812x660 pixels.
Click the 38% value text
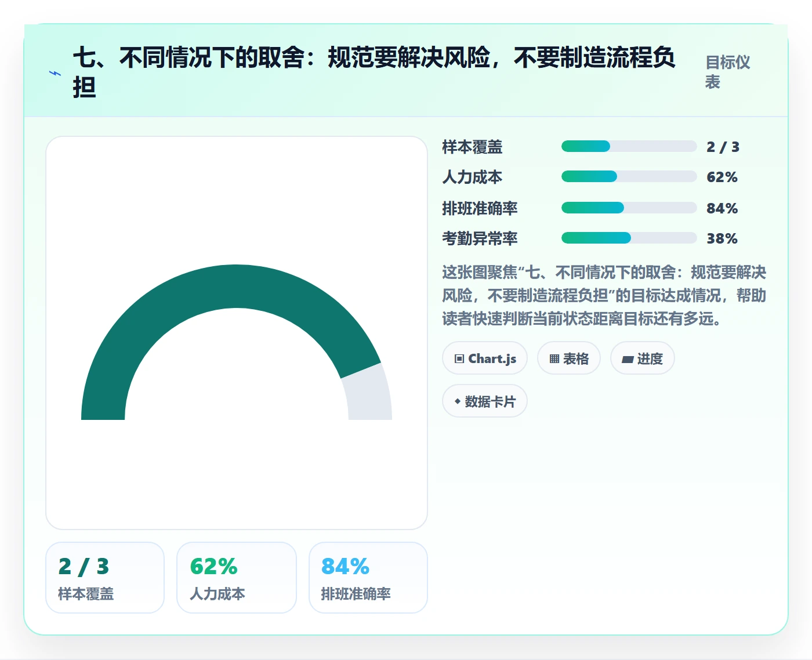pyautogui.click(x=722, y=238)
